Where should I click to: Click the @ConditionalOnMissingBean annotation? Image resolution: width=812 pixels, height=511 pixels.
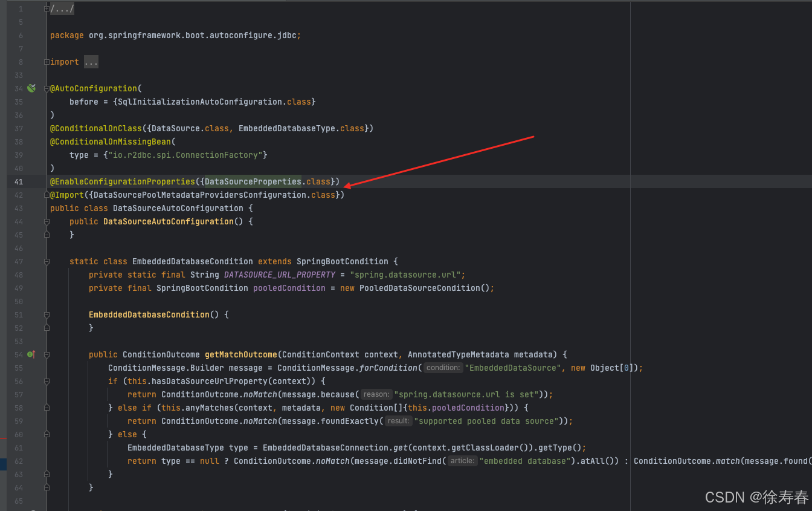[111, 142]
